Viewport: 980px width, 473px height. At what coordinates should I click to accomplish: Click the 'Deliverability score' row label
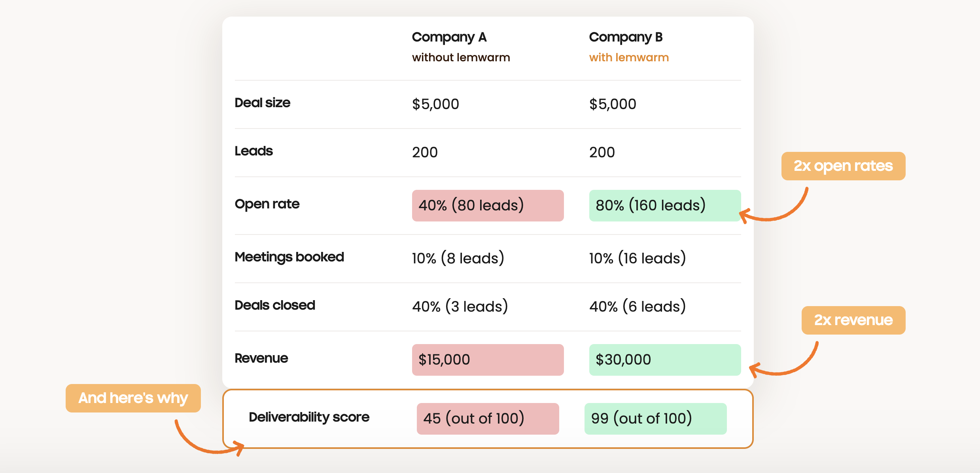(x=309, y=417)
